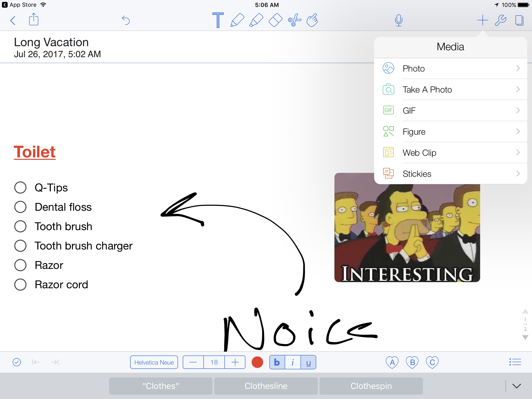Select the hand finger tool
The height and width of the screenshot is (399, 532).
312,20
